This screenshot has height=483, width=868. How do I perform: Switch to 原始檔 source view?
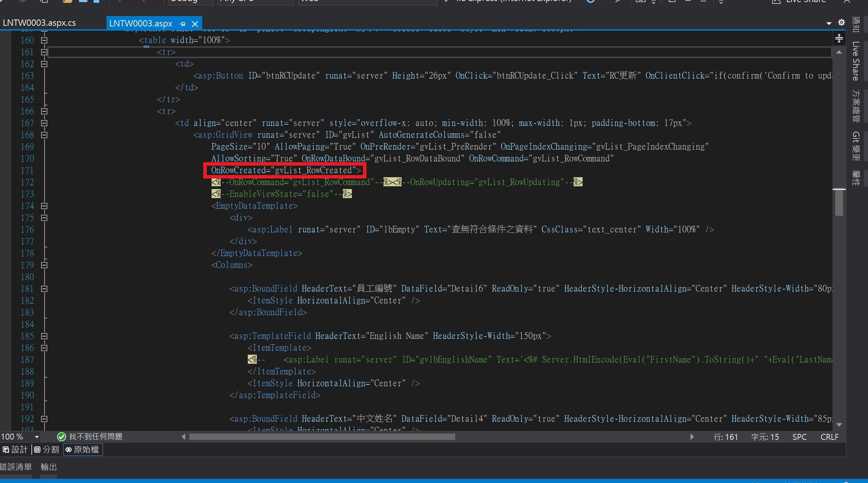(x=83, y=450)
